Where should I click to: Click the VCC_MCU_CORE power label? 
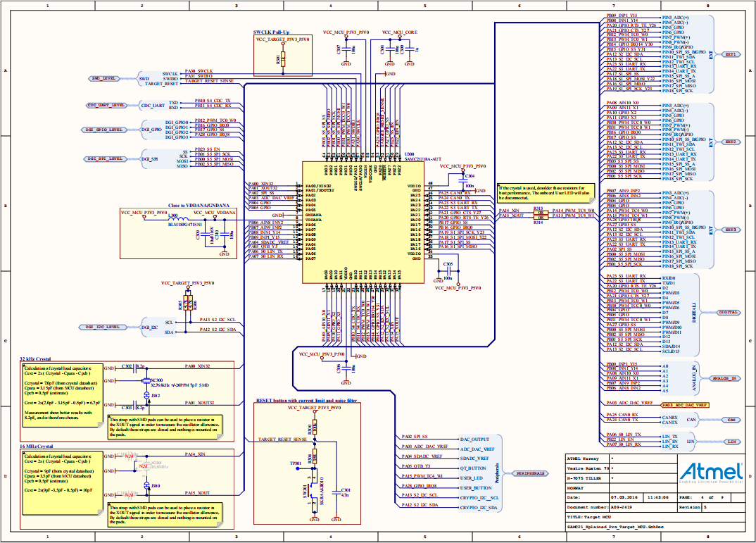tap(400, 32)
